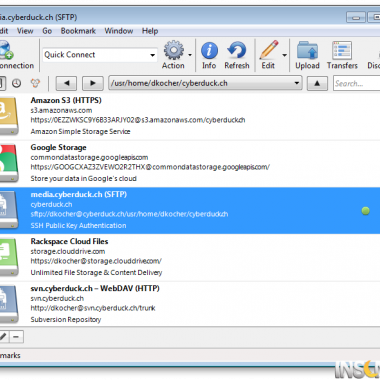Viewport: 380px width, 380px height.
Task: Click the Upload folder icon
Action: (x=307, y=50)
